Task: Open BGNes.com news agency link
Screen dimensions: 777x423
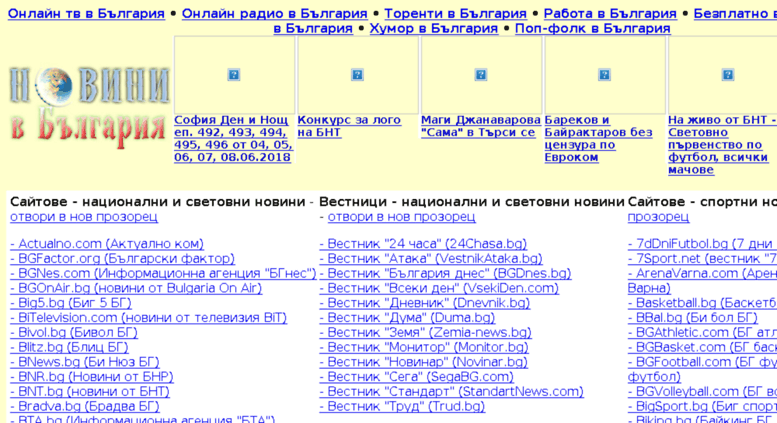Action: click(163, 273)
